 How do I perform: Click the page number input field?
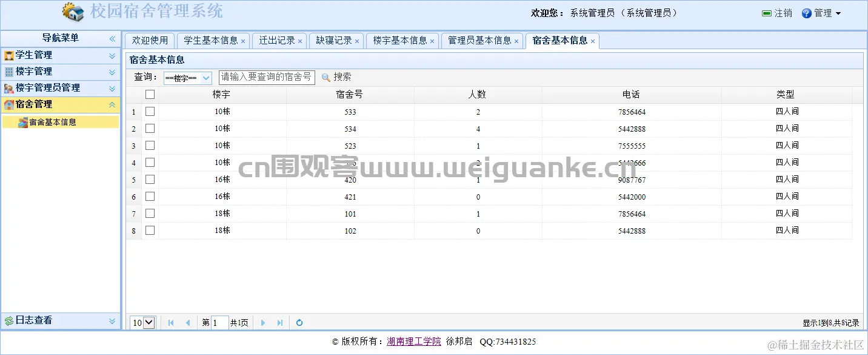pyautogui.click(x=220, y=323)
